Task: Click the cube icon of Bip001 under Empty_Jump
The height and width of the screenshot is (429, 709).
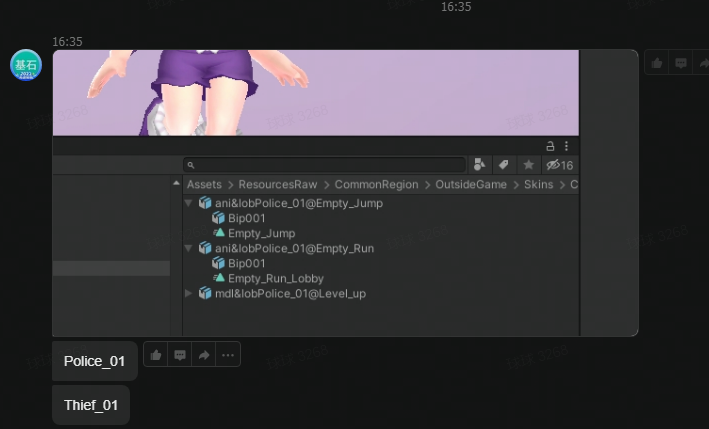Action: click(218, 218)
